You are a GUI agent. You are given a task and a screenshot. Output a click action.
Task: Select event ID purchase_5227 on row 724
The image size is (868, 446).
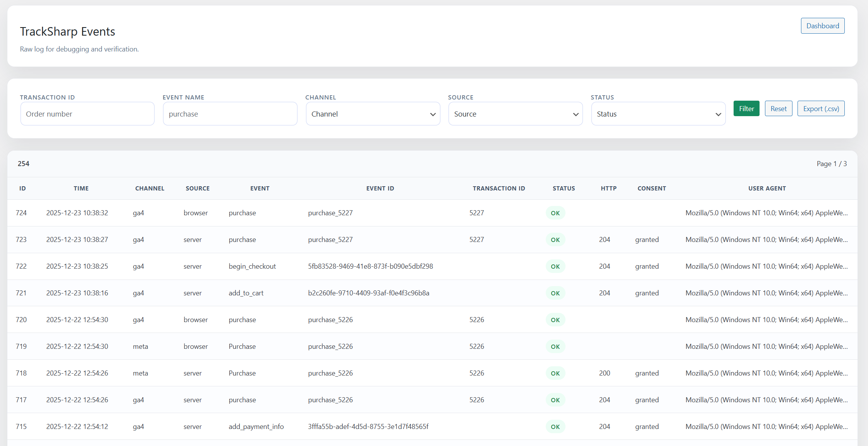coord(330,213)
